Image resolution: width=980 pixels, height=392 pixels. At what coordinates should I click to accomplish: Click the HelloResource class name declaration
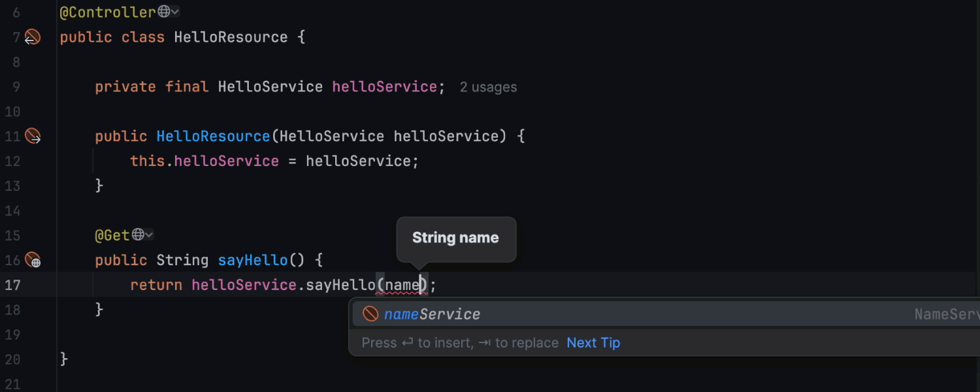point(231,37)
